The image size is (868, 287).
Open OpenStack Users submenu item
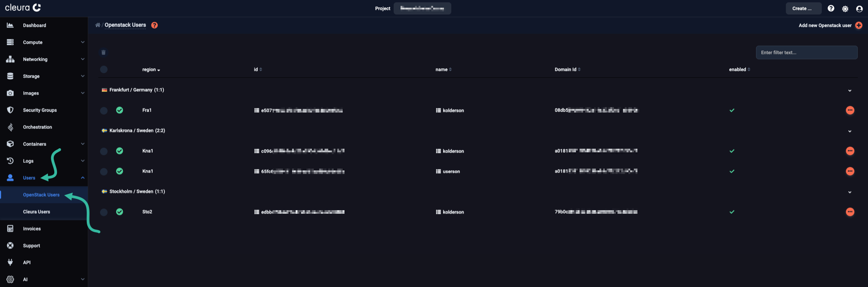41,195
